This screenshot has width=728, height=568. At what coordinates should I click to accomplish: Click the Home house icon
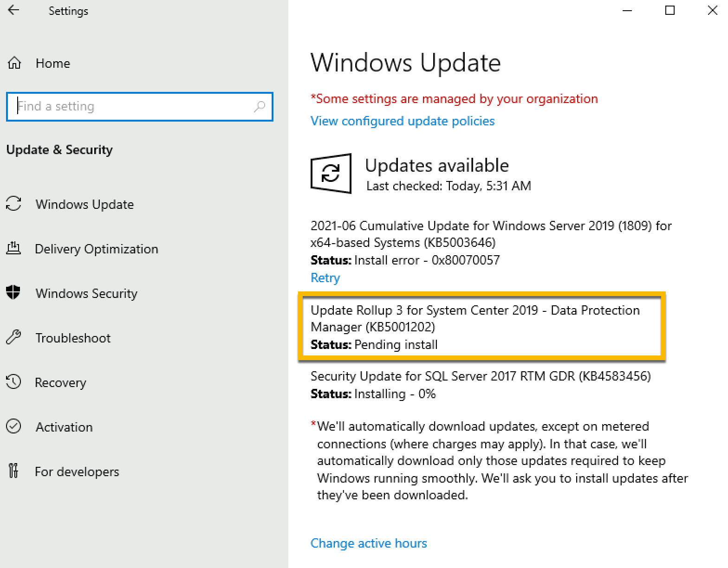(14, 63)
